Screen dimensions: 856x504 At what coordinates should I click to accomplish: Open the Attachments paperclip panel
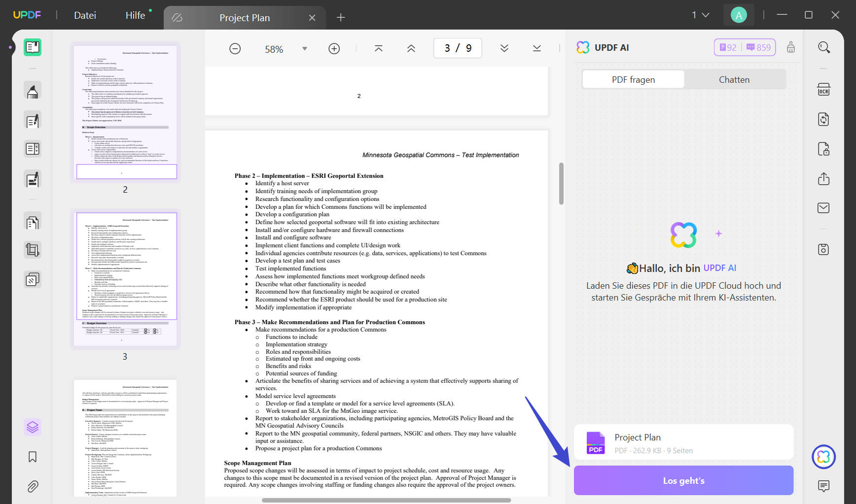[x=33, y=487]
